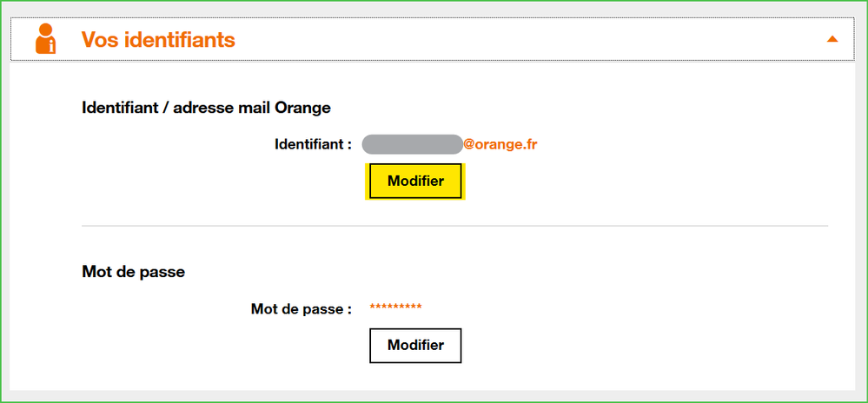Click the masked password asterisks
Image resolution: width=868 pixels, height=403 pixels.
(x=396, y=307)
